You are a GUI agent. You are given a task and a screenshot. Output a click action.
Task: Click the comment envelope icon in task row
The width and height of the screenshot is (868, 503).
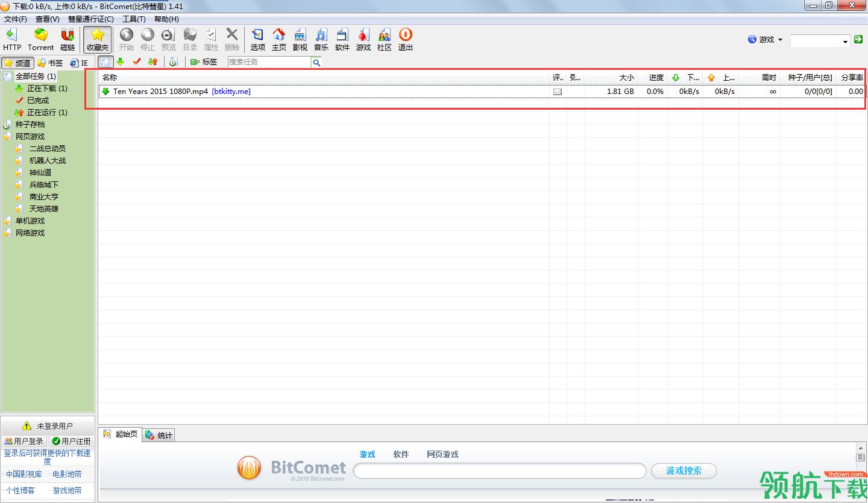pos(558,92)
